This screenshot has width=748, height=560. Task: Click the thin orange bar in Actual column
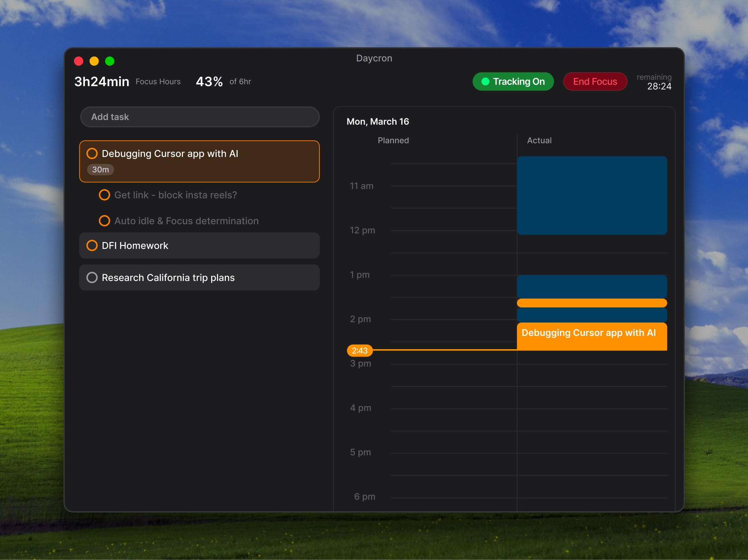(x=591, y=303)
